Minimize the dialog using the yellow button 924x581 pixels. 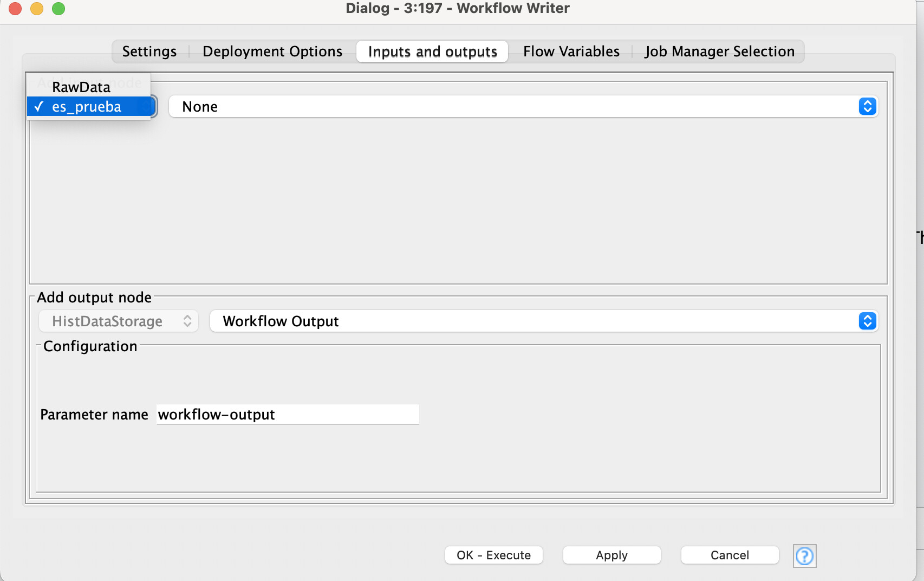[37, 9]
